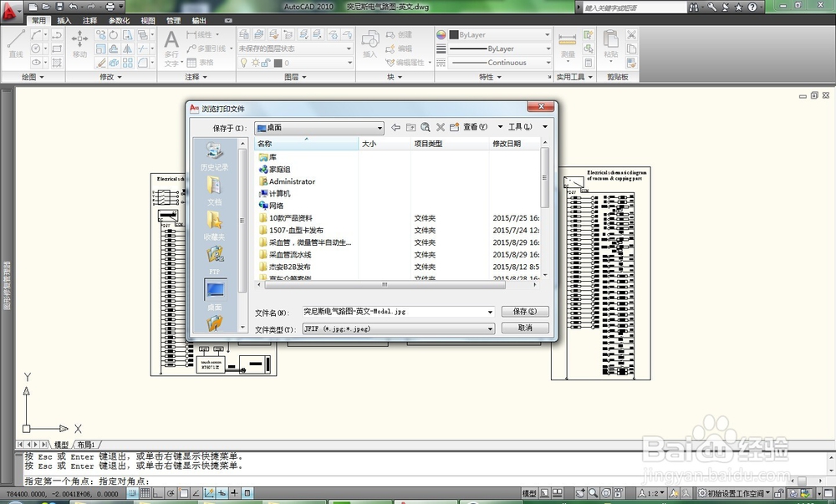Switch to the 输出 ribbon tab
The width and height of the screenshot is (836, 504).
198,18
